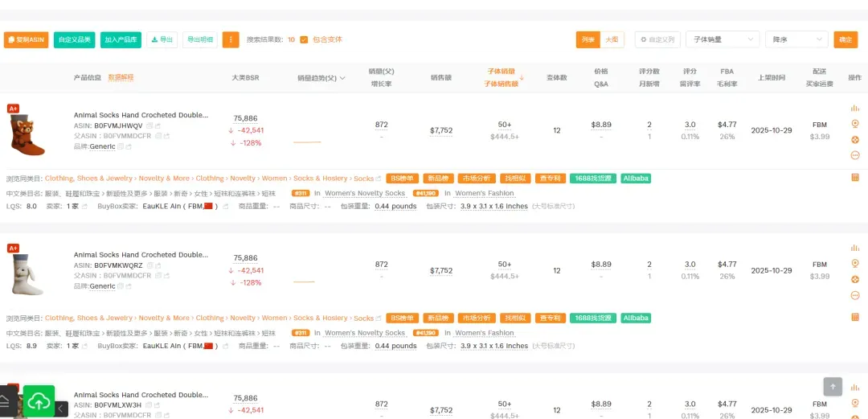Viewport: 868px width, 419px height.
Task: Open external link icon next to B0FVMKWQRZ
Action: tap(158, 265)
